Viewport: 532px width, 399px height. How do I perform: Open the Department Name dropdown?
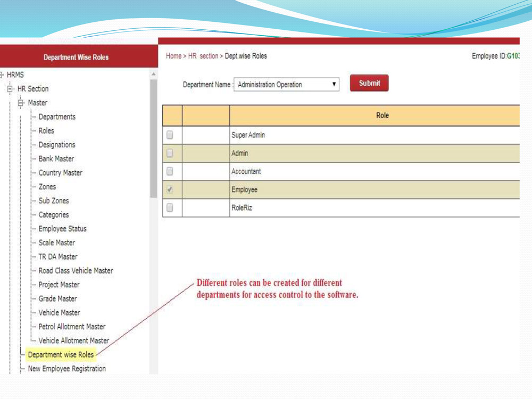334,84
